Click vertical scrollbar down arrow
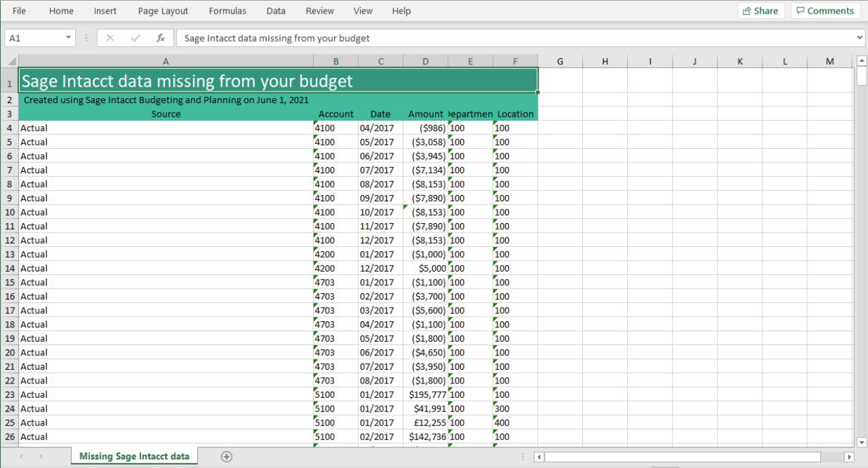The width and height of the screenshot is (868, 468). coord(861,442)
